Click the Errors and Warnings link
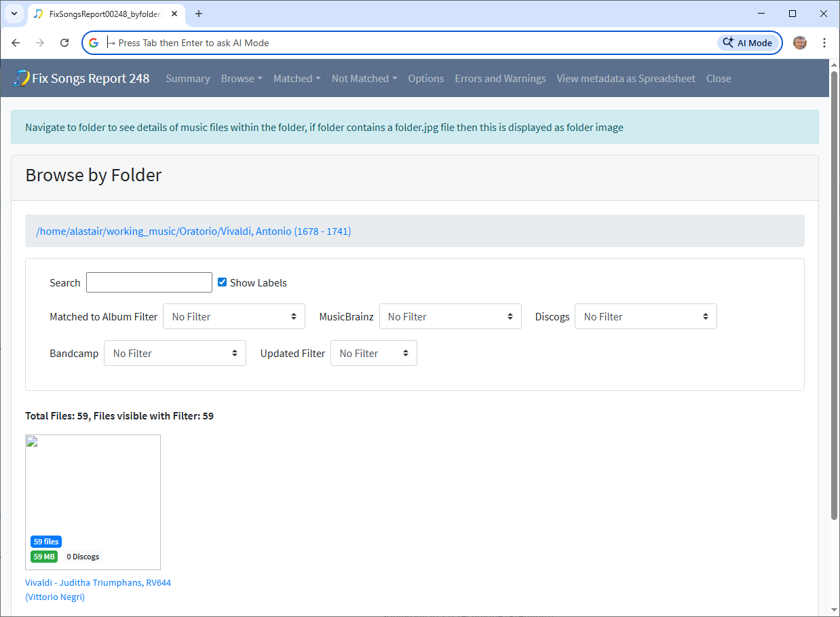 tap(500, 79)
